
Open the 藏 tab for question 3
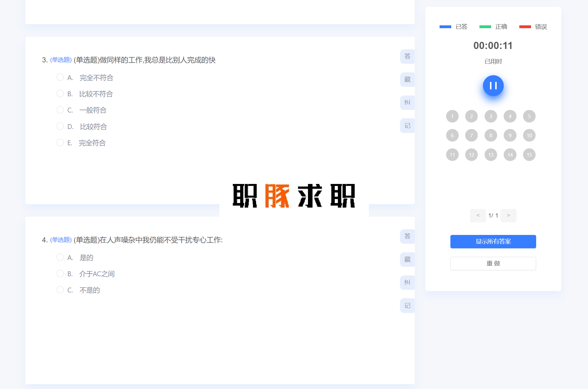407,79
